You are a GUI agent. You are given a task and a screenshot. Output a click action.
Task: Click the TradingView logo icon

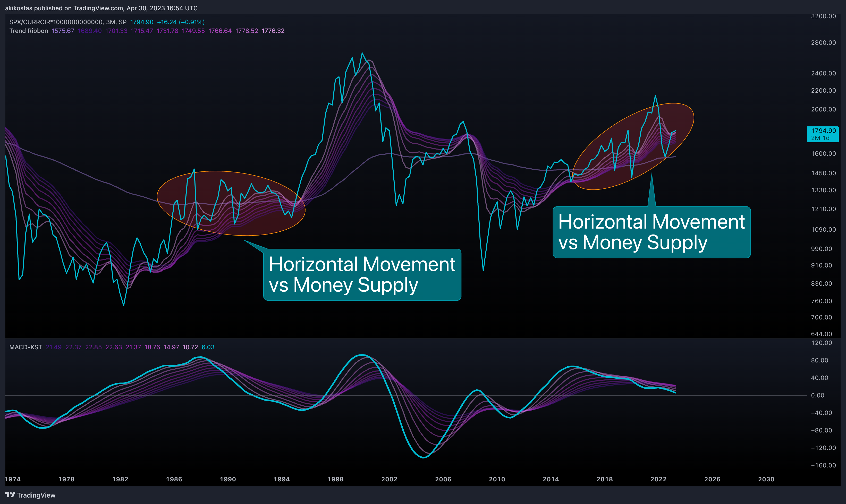(10, 495)
